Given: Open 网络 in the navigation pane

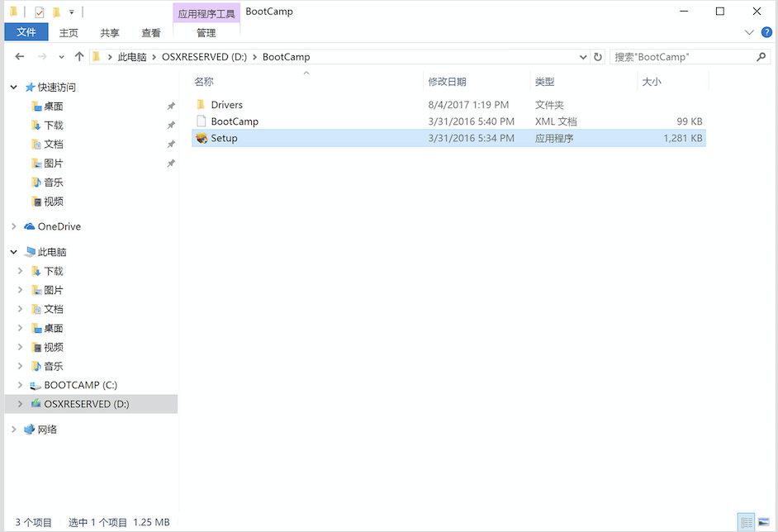Looking at the screenshot, I should coord(47,430).
